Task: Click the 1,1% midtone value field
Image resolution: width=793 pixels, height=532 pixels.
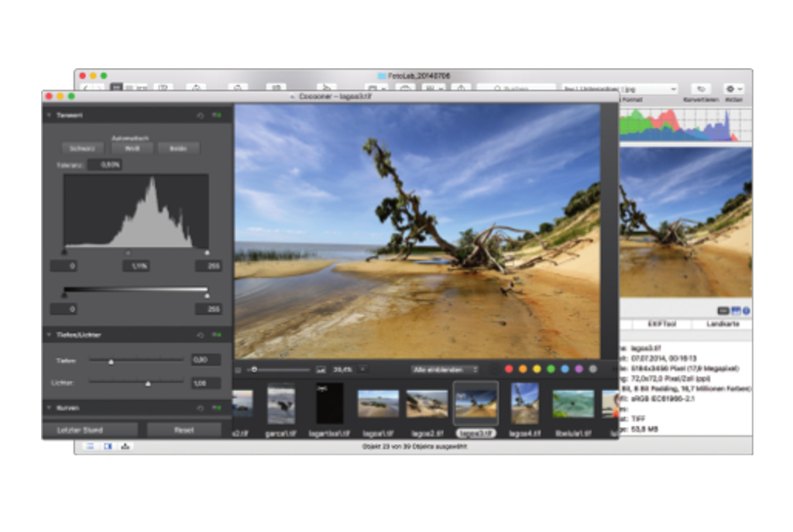Action: click(x=136, y=266)
